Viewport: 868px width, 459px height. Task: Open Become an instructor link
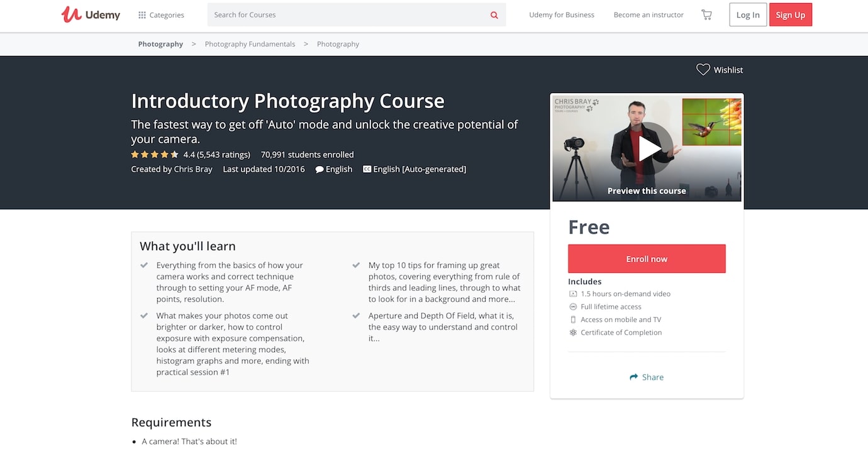648,15
